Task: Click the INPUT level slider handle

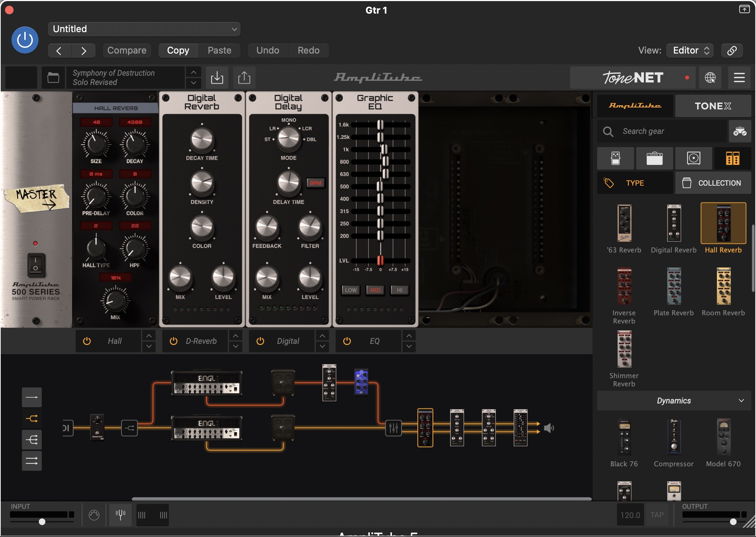Action: [x=42, y=522]
